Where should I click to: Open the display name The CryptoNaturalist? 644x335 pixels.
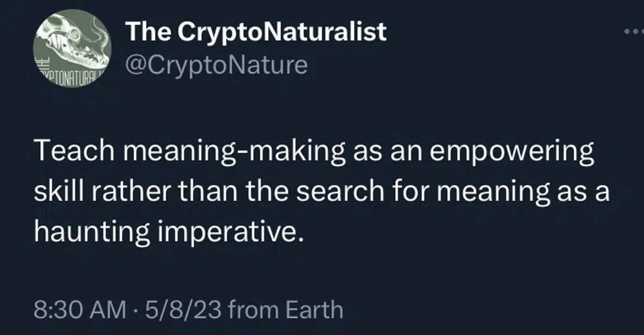pos(256,32)
